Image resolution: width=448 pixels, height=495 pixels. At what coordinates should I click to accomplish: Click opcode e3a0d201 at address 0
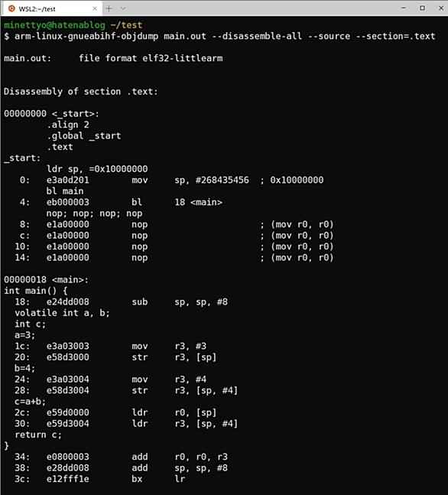[x=67, y=181]
